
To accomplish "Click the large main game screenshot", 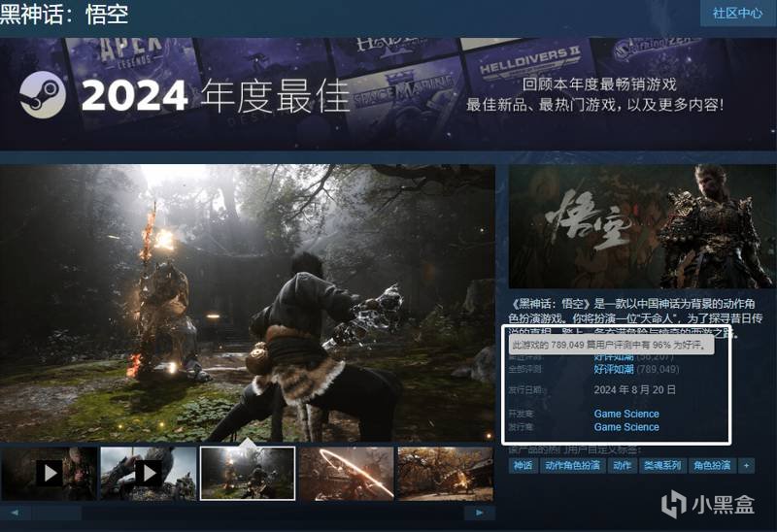I will click(x=248, y=303).
